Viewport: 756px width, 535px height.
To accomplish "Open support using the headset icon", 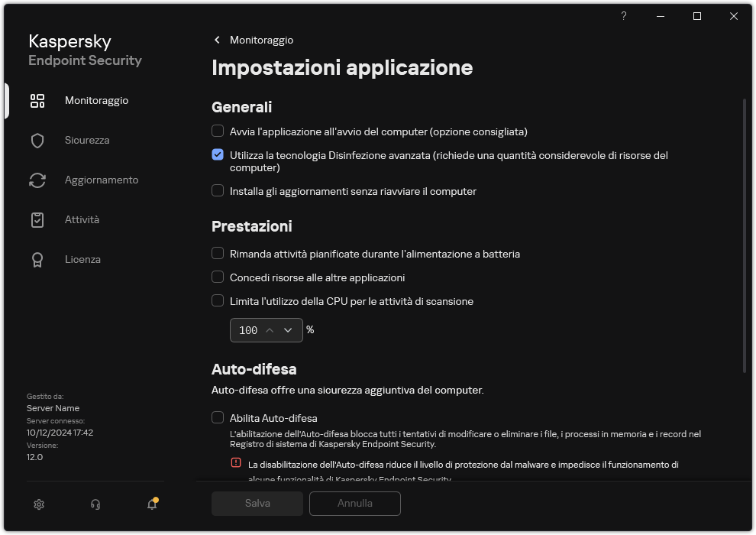I will (x=95, y=504).
